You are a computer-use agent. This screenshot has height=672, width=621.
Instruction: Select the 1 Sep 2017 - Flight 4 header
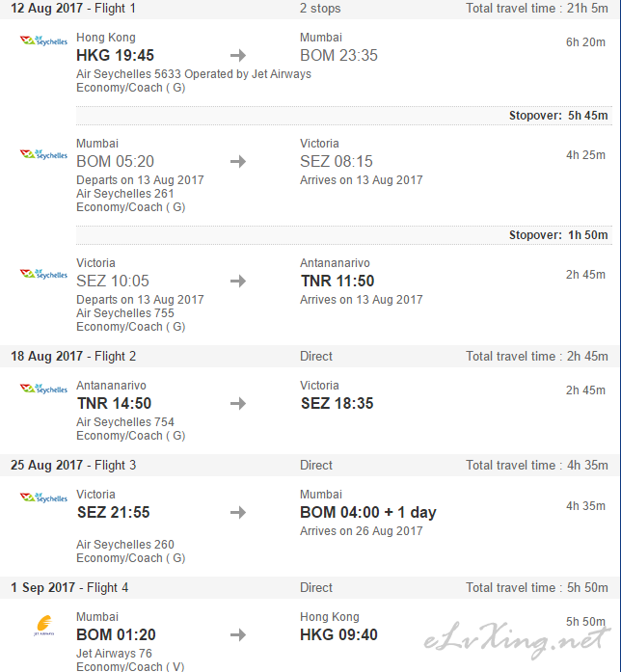pyautogui.click(x=69, y=587)
